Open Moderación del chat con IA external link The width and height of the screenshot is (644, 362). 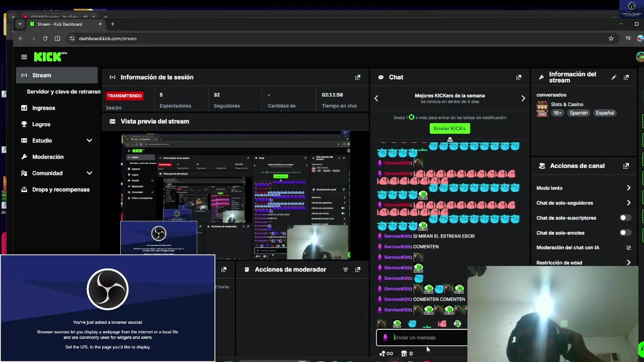click(628, 247)
